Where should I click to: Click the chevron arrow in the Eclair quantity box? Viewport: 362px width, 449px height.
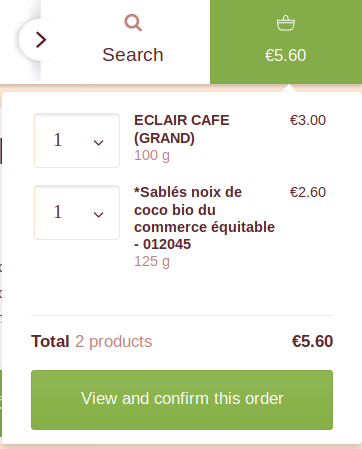98,143
